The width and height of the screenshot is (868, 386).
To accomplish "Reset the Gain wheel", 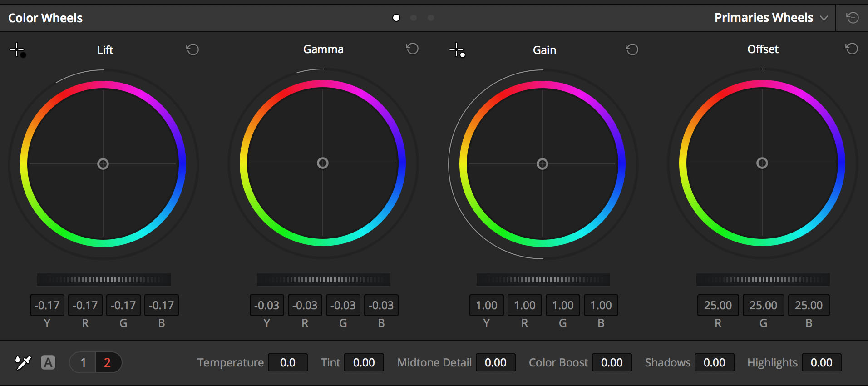I will pyautogui.click(x=632, y=49).
